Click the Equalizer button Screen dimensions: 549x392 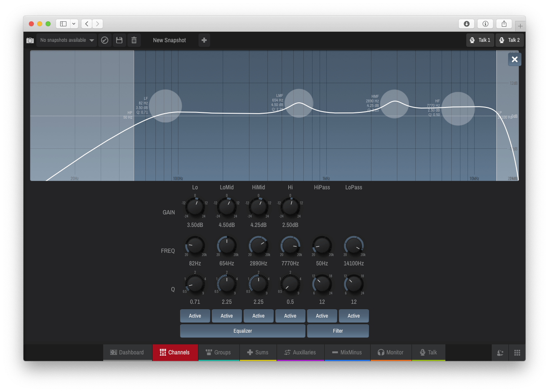tap(243, 331)
